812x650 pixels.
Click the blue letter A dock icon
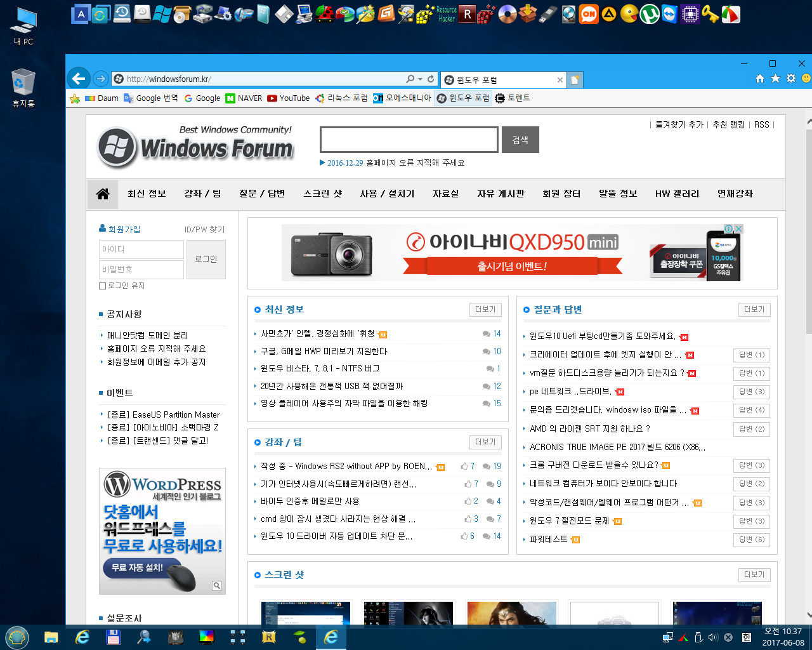(81, 14)
